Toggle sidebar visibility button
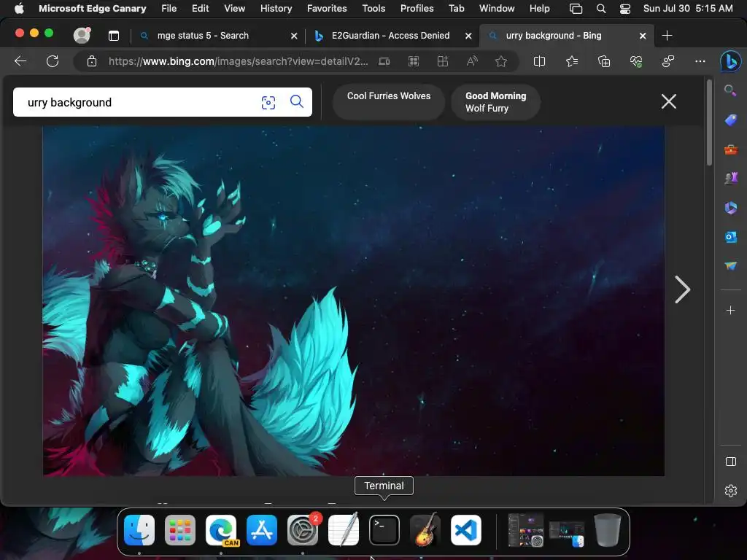 730,462
